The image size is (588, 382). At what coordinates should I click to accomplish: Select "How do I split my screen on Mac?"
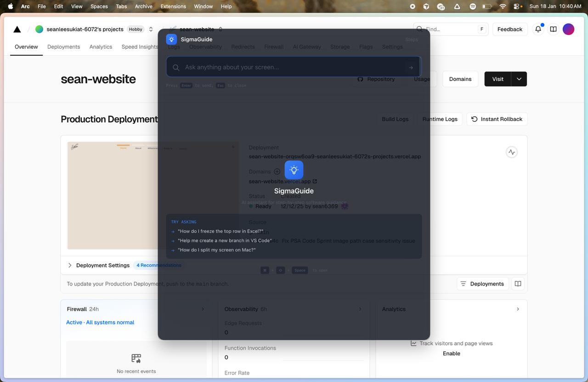(216, 250)
